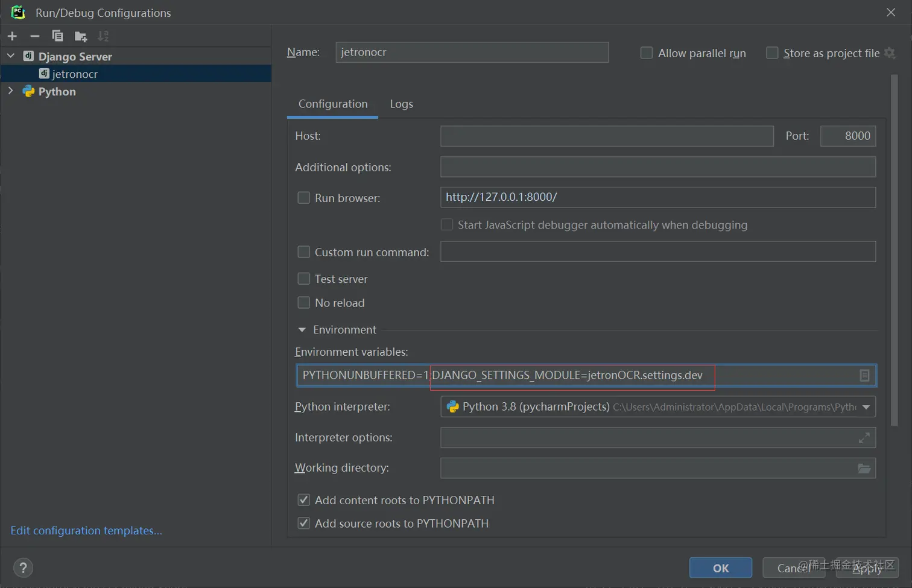Image resolution: width=912 pixels, height=588 pixels.
Task: Click the Apply button
Action: [x=867, y=568]
